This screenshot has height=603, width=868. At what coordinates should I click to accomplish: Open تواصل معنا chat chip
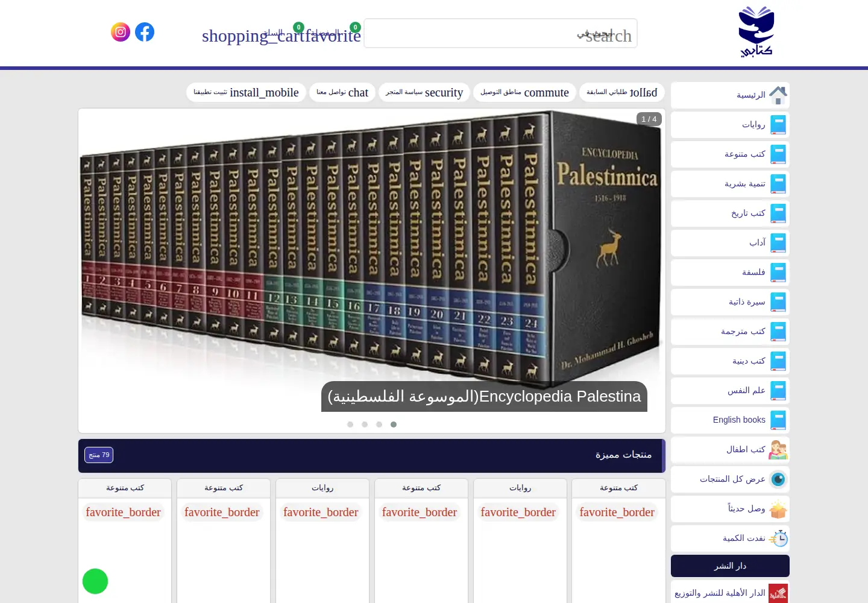click(x=342, y=92)
